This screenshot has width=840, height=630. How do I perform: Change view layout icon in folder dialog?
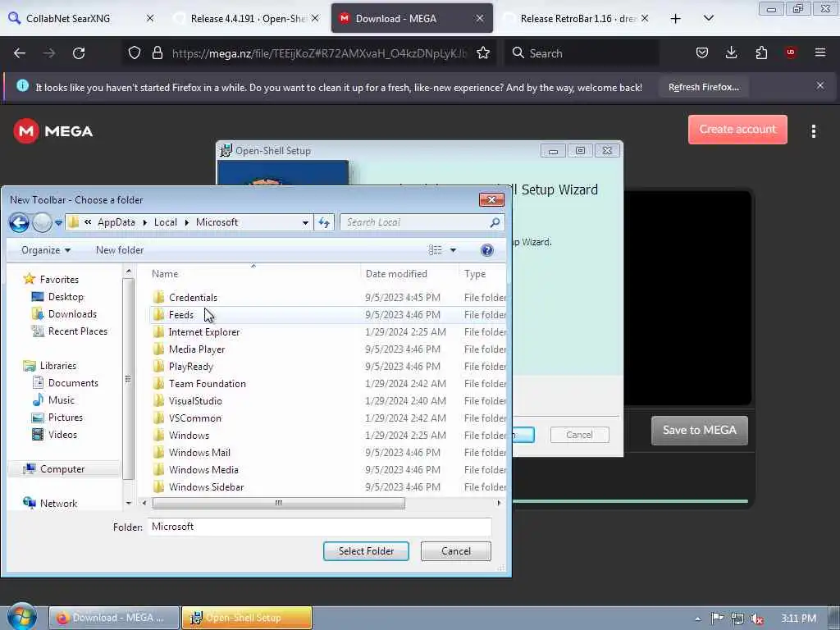[x=435, y=250]
